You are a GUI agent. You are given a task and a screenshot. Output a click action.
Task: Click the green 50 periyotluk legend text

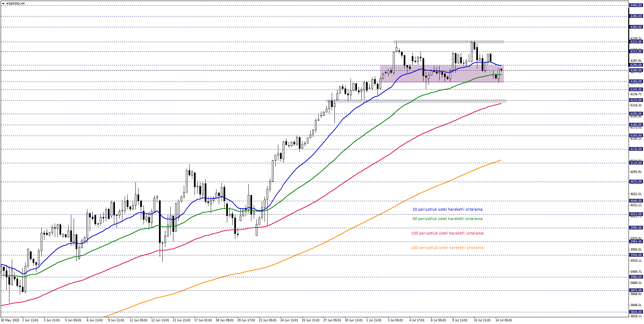click(x=447, y=219)
